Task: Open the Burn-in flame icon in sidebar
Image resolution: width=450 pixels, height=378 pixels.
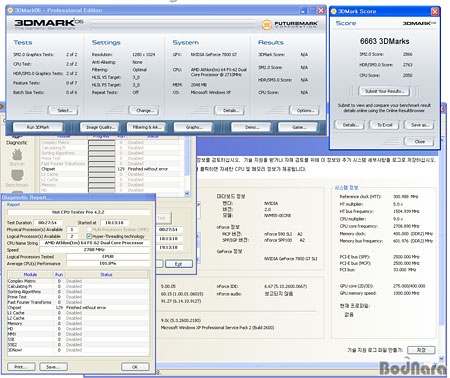Action: [17, 155]
